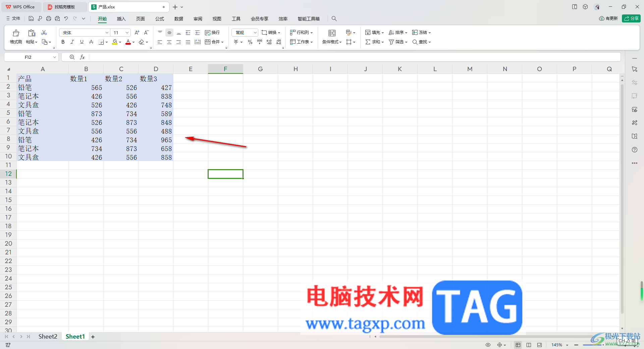Click the zoom slider handle

603,345
